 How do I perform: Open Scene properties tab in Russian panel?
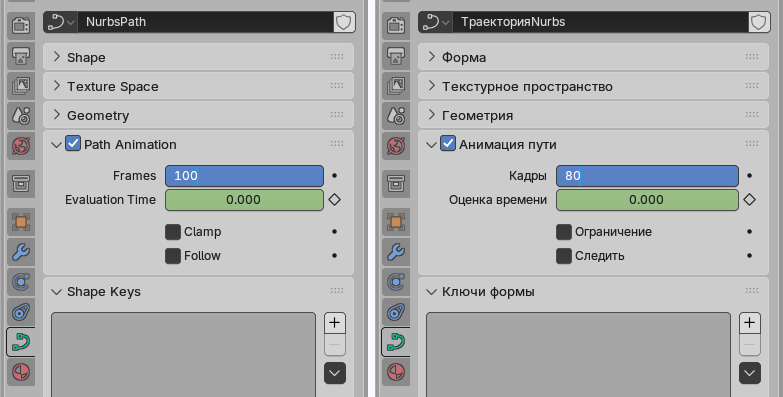tap(396, 116)
